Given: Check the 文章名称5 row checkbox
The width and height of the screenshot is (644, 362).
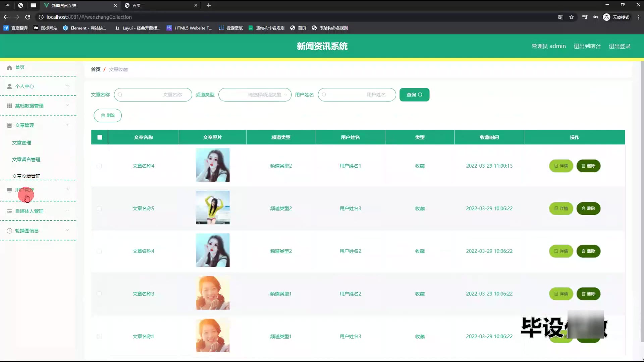Looking at the screenshot, I should (x=99, y=208).
